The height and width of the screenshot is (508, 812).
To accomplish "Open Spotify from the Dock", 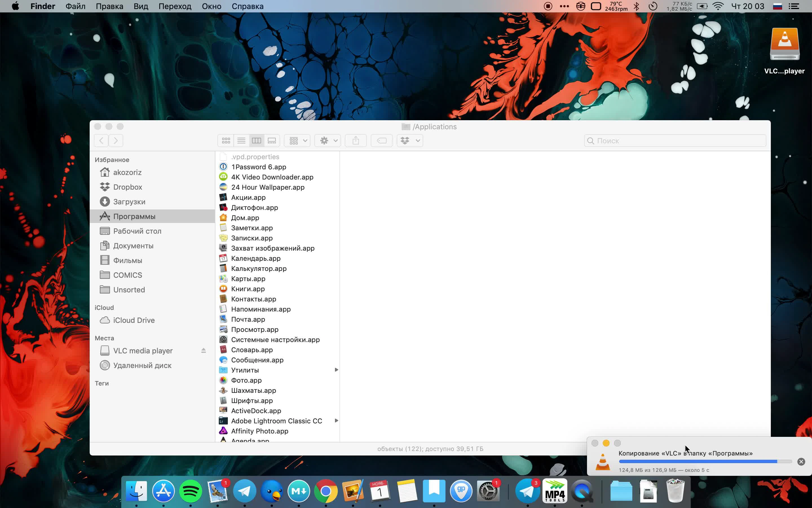I will coord(191,491).
